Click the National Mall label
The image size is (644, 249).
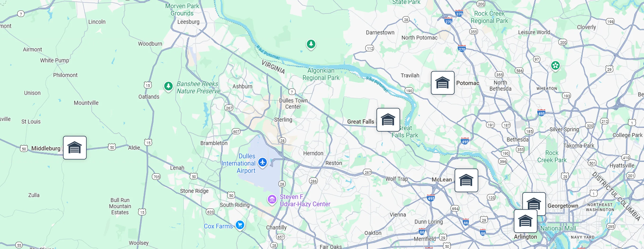[x=558, y=228]
